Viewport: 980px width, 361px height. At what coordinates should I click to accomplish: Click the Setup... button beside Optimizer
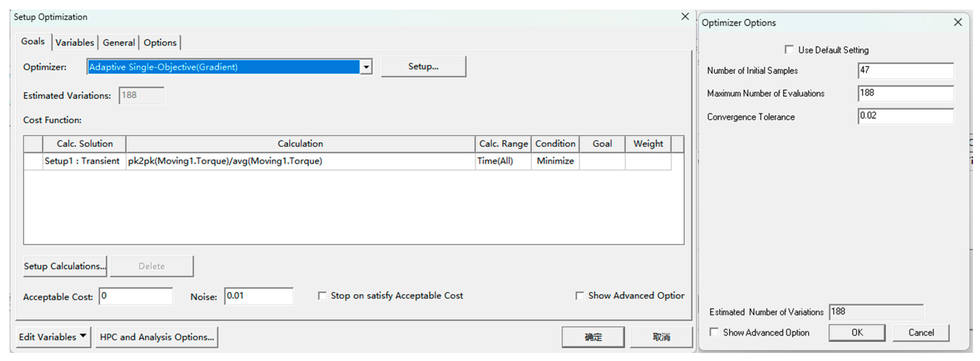click(x=423, y=67)
